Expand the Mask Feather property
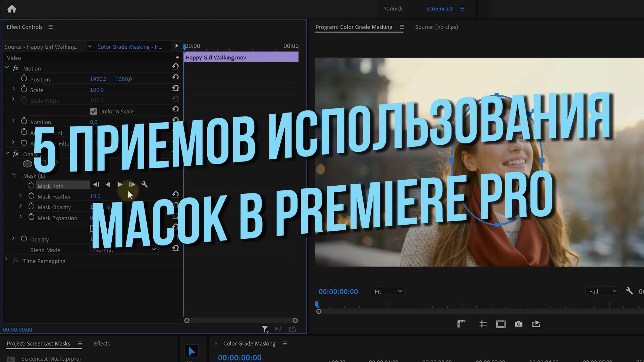644x362 pixels. (20, 195)
